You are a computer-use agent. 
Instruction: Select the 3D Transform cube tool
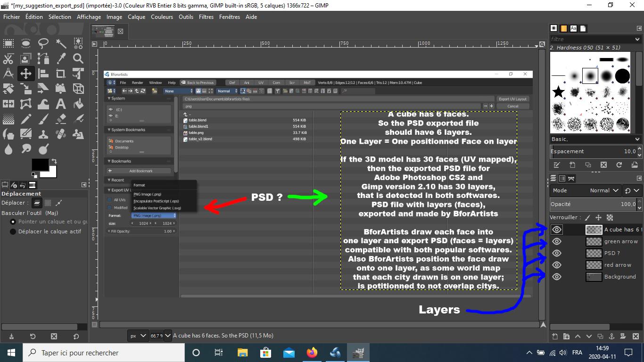pyautogui.click(x=78, y=89)
